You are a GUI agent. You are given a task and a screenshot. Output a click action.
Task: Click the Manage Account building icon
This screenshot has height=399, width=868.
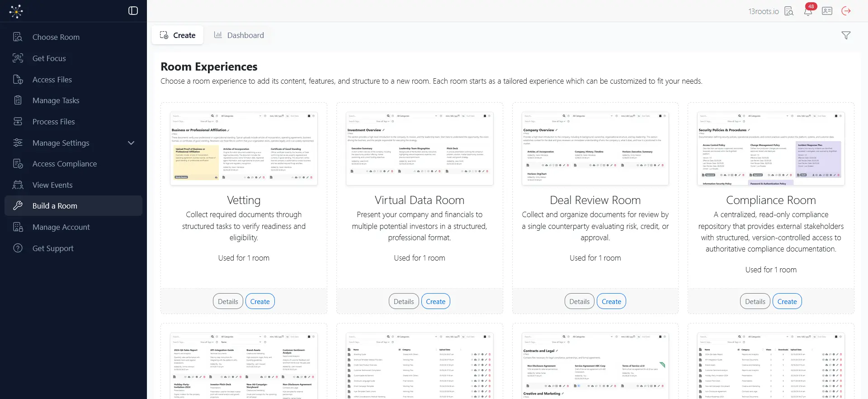click(x=18, y=227)
